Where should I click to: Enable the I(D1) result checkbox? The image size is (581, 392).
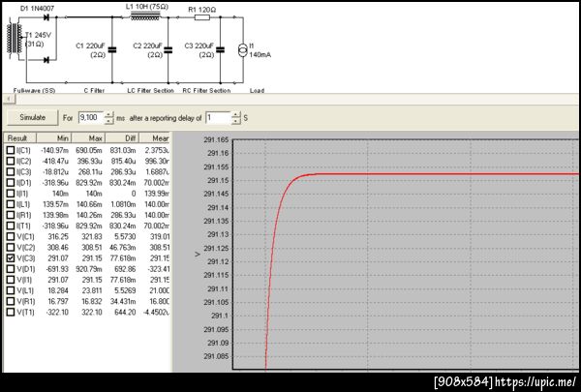[x=11, y=183]
